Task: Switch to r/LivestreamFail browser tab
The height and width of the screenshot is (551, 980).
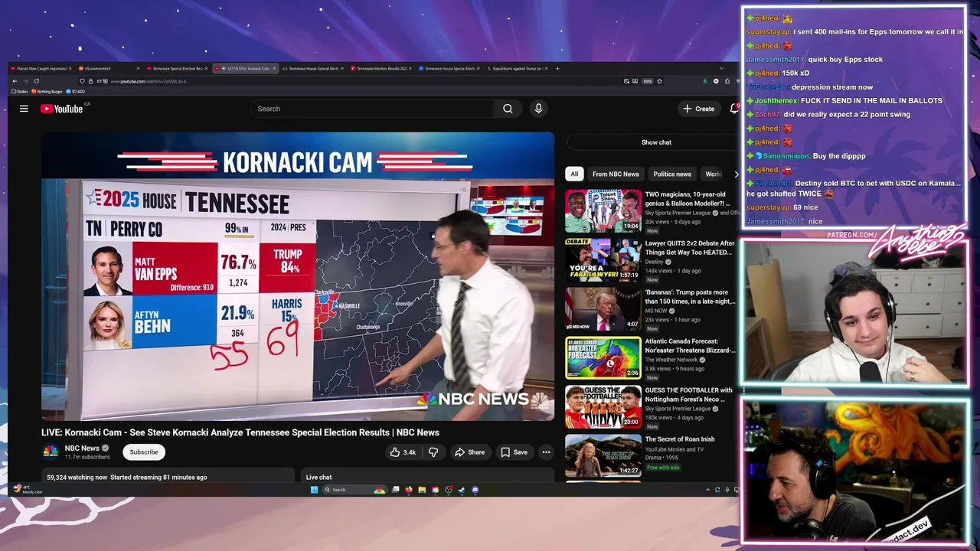Action: pos(109,68)
